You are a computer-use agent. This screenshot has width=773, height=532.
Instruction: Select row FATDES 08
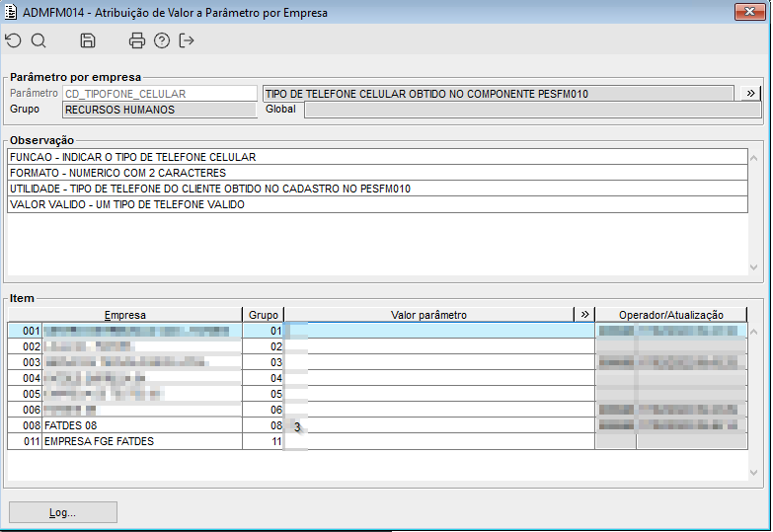pyautogui.click(x=378, y=425)
